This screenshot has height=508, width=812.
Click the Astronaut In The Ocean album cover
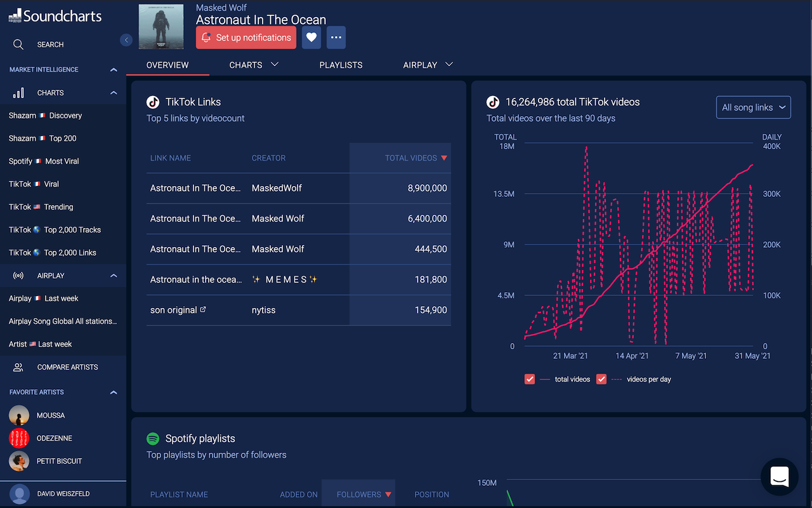coord(161,27)
